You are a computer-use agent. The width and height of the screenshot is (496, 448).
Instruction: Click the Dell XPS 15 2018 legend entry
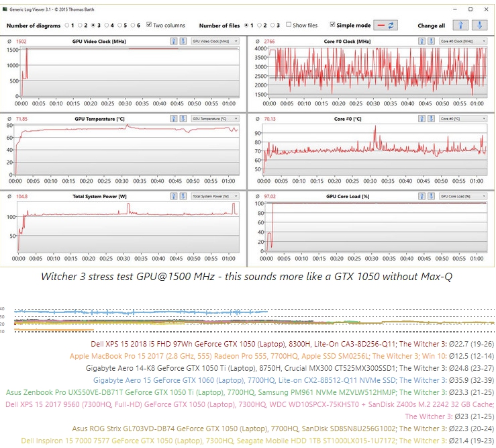pyautogui.click(x=292, y=344)
